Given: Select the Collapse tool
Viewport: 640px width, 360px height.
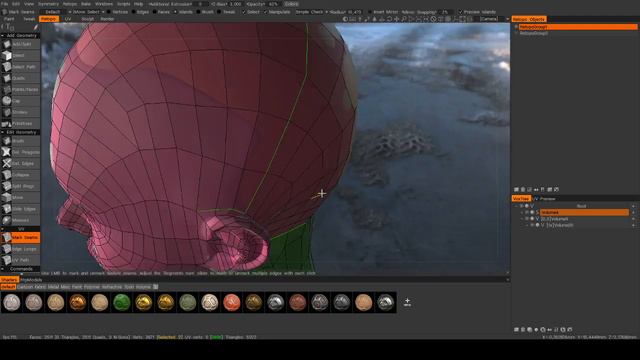Looking at the screenshot, I should point(20,175).
